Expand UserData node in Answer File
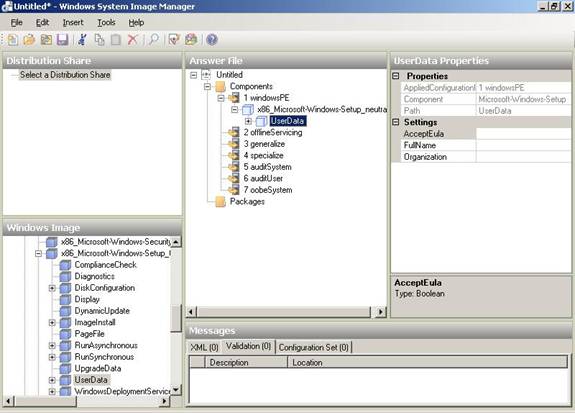 [248, 121]
